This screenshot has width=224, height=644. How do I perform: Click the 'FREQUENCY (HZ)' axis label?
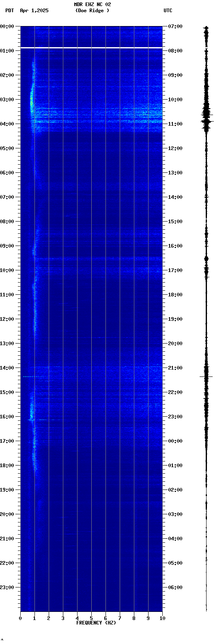click(96, 623)
